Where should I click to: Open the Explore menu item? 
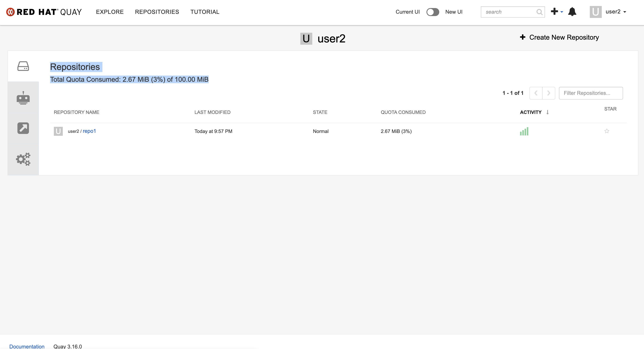pos(110,12)
